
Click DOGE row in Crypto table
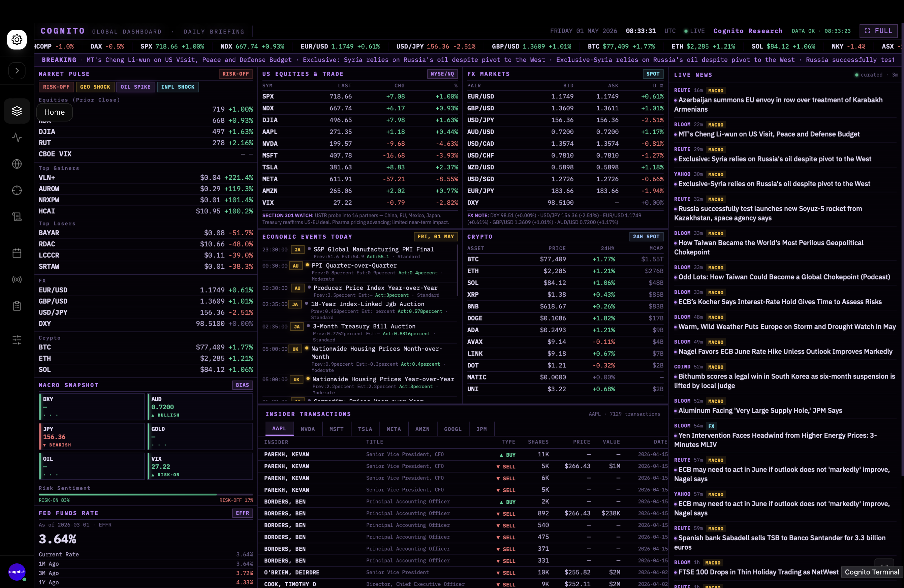click(x=565, y=318)
